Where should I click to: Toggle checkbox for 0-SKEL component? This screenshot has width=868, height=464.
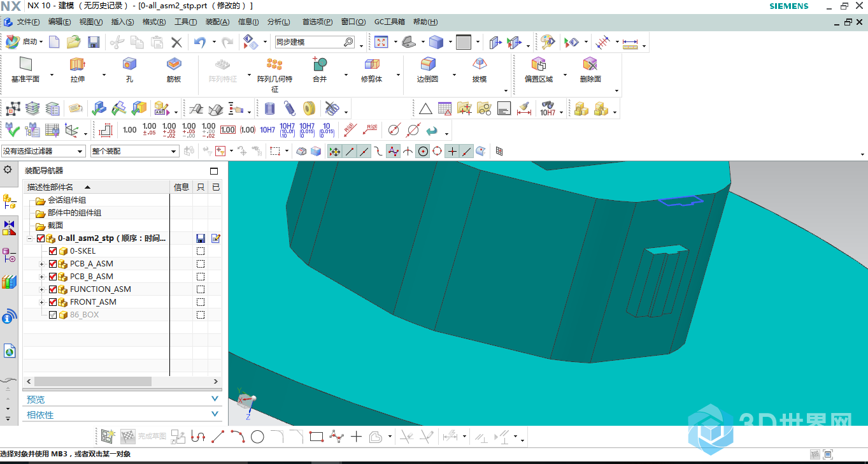(53, 251)
